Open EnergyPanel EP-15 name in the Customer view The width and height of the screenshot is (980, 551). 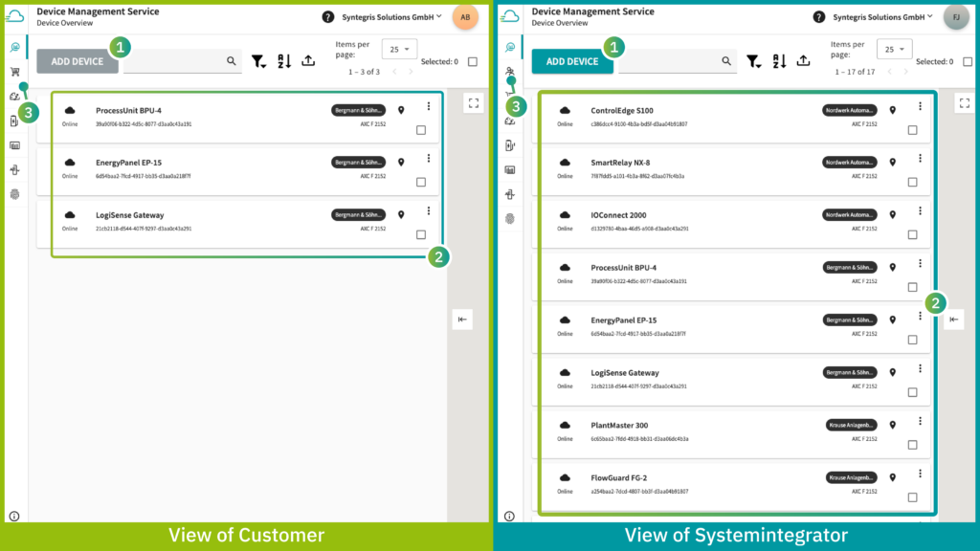(128, 163)
